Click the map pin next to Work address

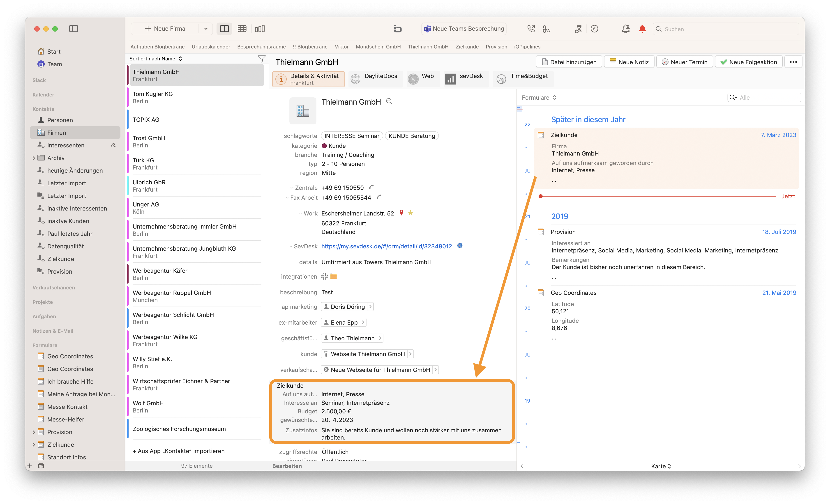[x=401, y=212]
